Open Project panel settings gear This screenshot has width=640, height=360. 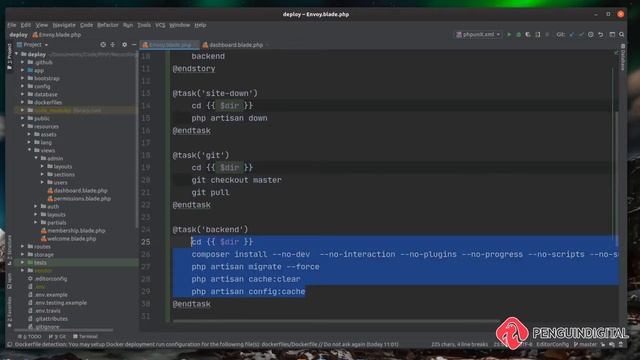click(x=124, y=44)
